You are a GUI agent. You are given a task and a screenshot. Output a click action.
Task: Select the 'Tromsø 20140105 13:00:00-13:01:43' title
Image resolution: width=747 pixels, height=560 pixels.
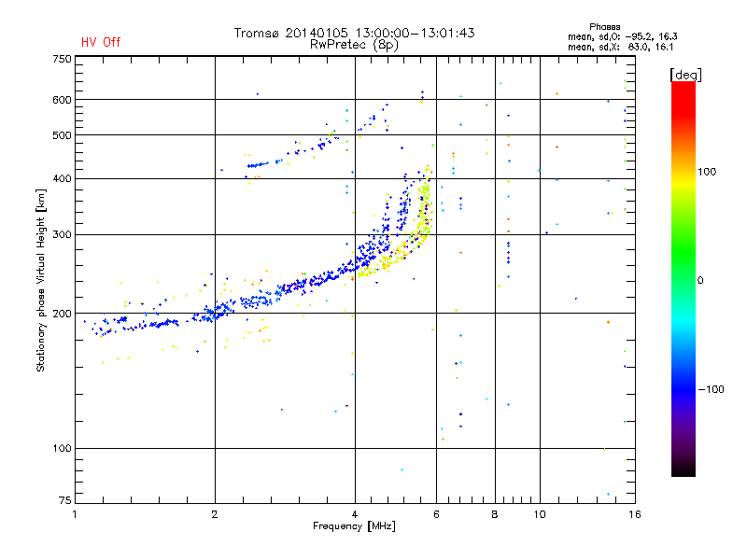(354, 33)
